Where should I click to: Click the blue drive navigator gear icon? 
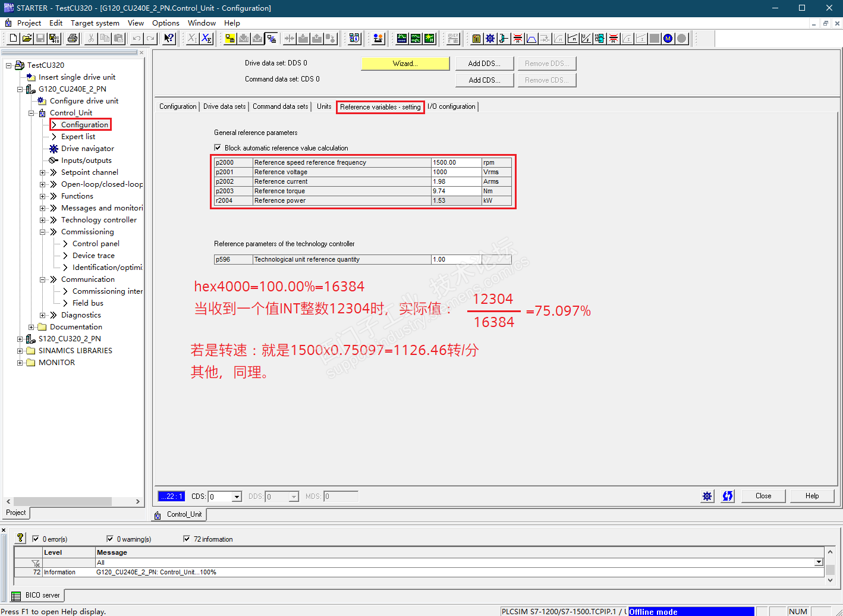coord(490,39)
